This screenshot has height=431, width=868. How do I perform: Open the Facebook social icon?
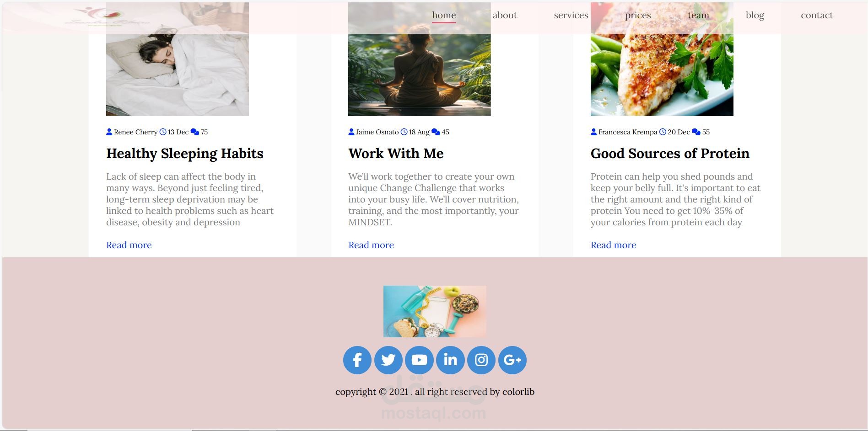point(357,360)
